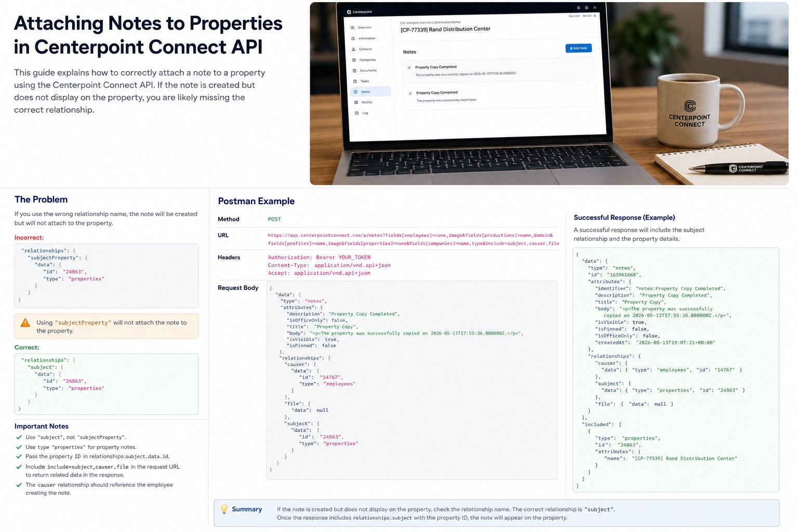
Task: Click the avatar icon of first Property Copy note
Action: [409, 68]
